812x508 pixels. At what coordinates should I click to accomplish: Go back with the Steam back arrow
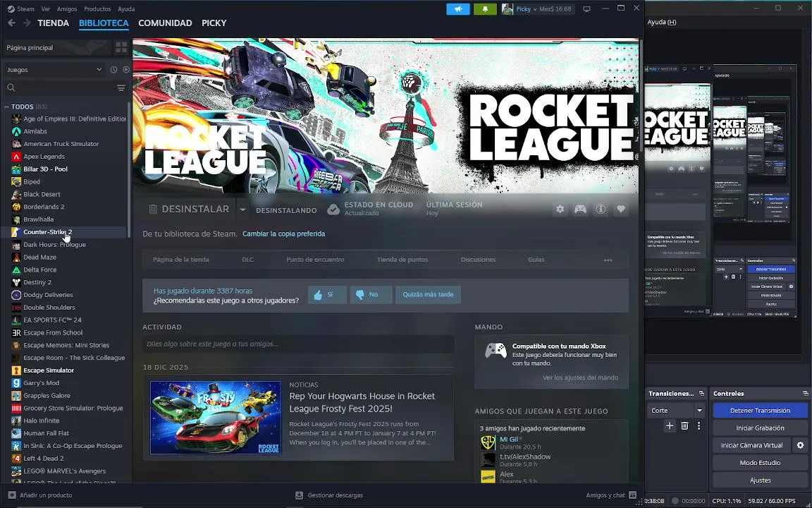(x=11, y=23)
